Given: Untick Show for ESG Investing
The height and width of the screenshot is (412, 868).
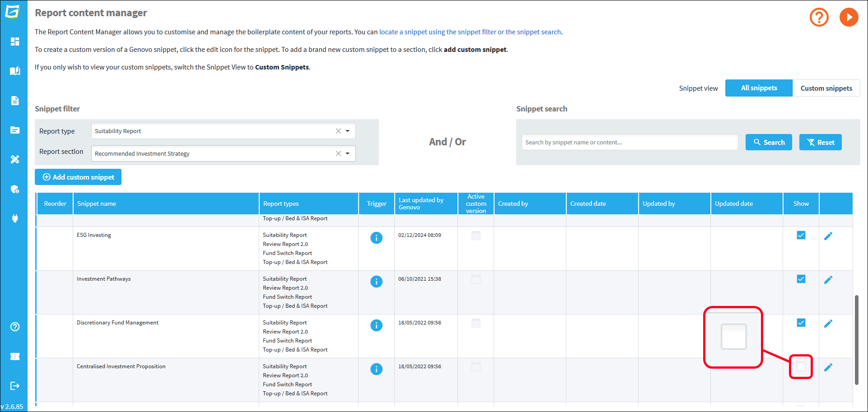Looking at the screenshot, I should [x=801, y=235].
